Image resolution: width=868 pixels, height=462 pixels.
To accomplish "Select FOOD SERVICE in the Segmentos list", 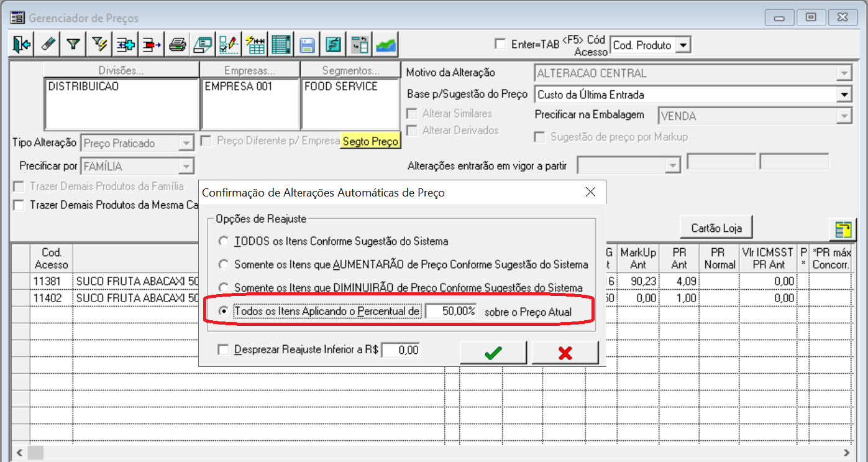I will pyautogui.click(x=340, y=86).
